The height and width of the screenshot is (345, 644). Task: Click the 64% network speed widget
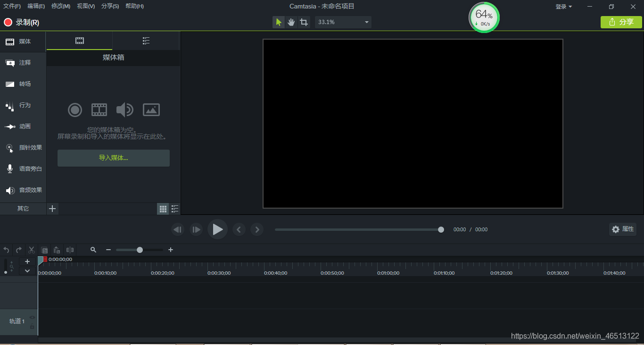click(484, 17)
